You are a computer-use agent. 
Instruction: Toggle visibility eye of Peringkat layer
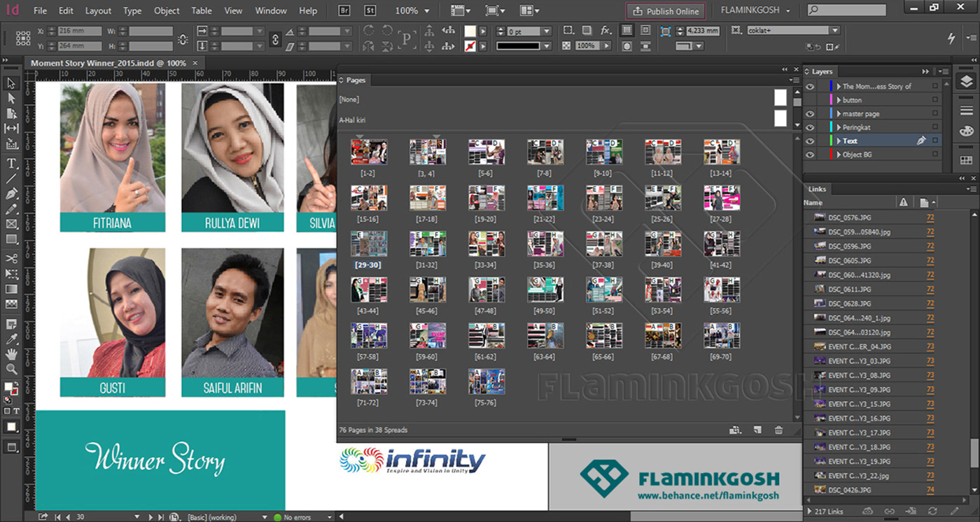coord(810,127)
